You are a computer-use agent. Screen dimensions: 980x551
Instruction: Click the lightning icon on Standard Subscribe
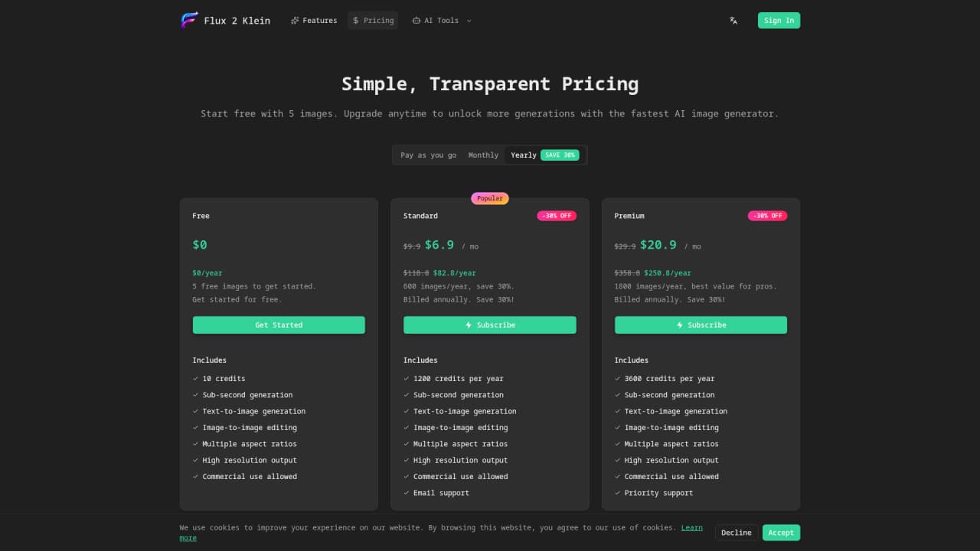469,325
